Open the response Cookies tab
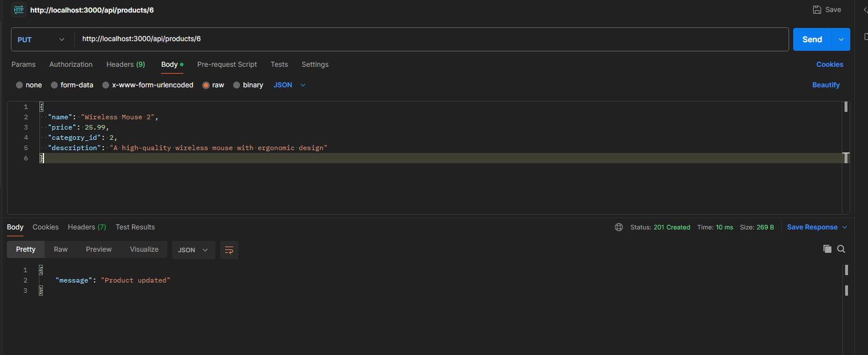Screen dimensions: 868x355 [x=46, y=227]
